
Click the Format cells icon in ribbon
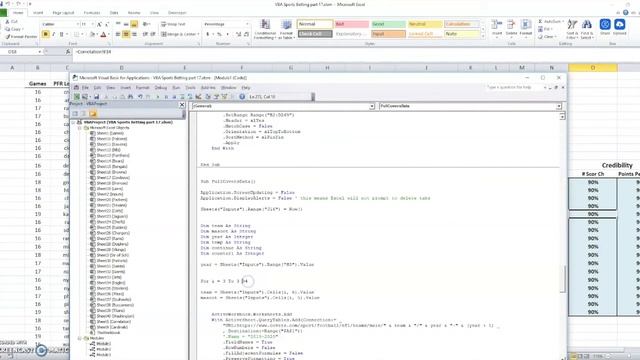pos(526,28)
